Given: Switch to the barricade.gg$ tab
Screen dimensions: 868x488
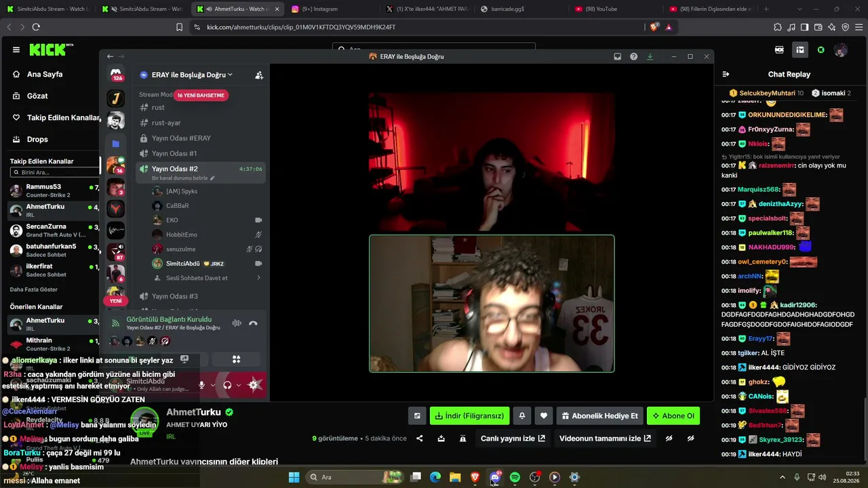Looking at the screenshot, I should coord(520,9).
